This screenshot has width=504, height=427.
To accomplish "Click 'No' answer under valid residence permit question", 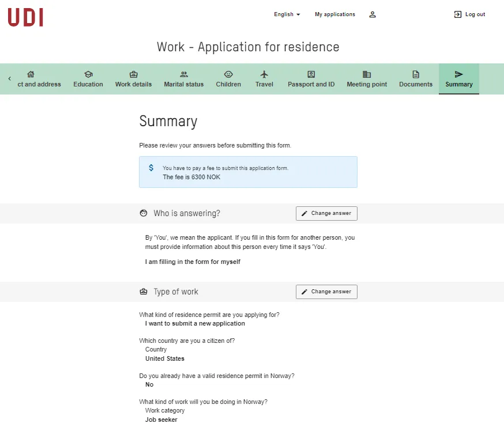I will (149, 384).
